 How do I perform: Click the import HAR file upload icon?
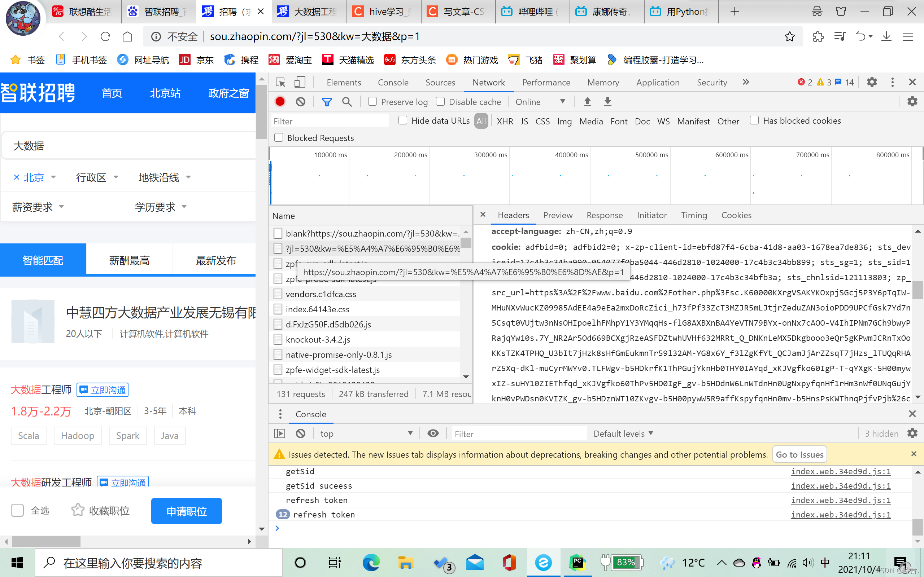click(x=587, y=101)
